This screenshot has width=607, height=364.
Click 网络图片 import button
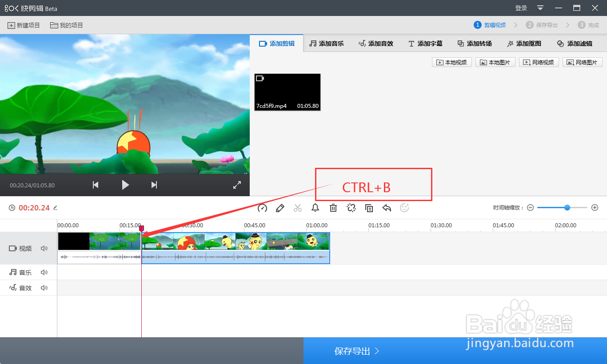[583, 62]
